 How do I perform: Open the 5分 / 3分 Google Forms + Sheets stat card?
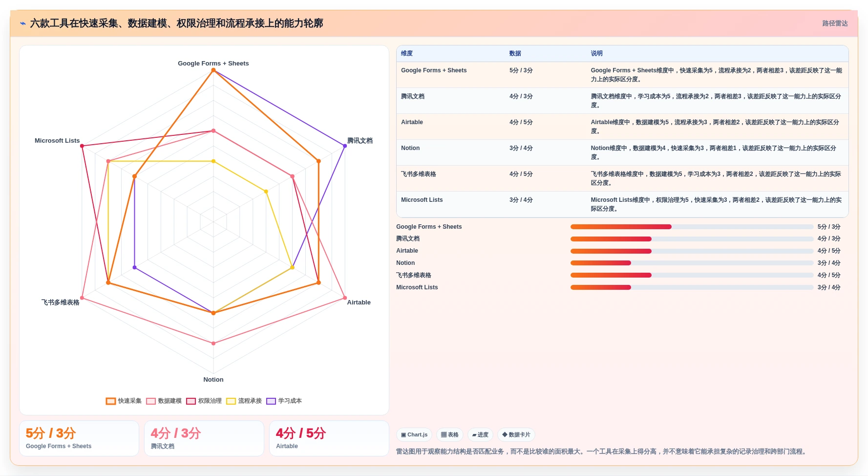(x=79, y=438)
